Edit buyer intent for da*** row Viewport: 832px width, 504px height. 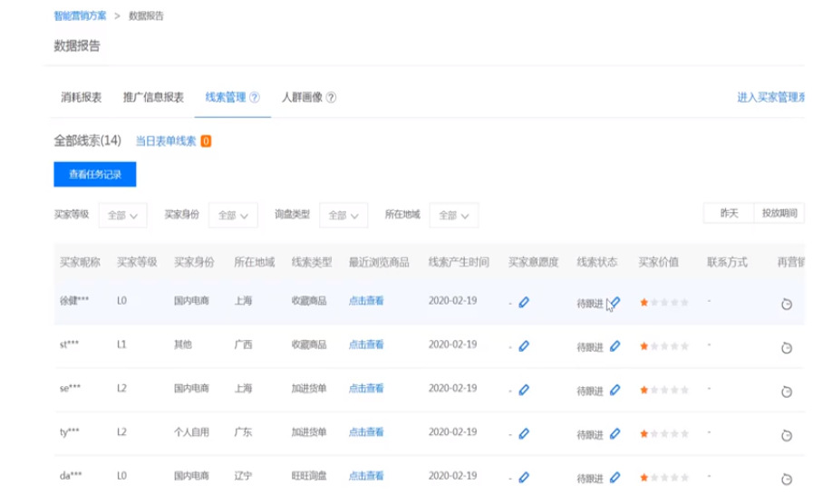coord(524,478)
